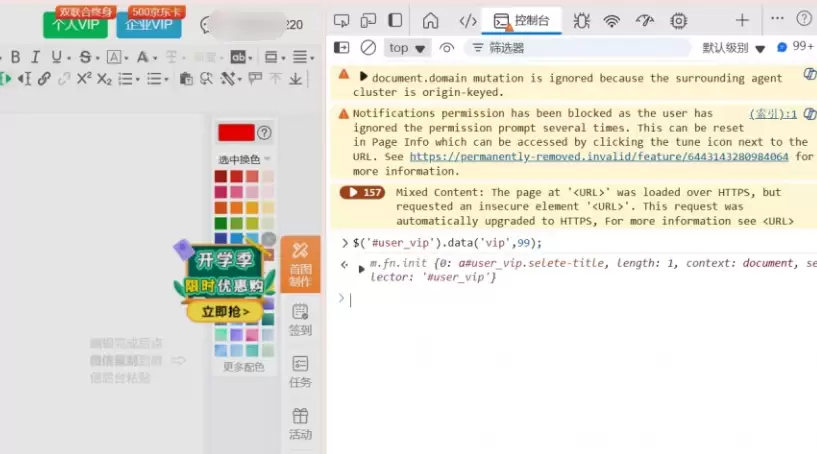The width and height of the screenshot is (817, 454).
Task: Toggle live expression eye icon
Action: (447, 48)
